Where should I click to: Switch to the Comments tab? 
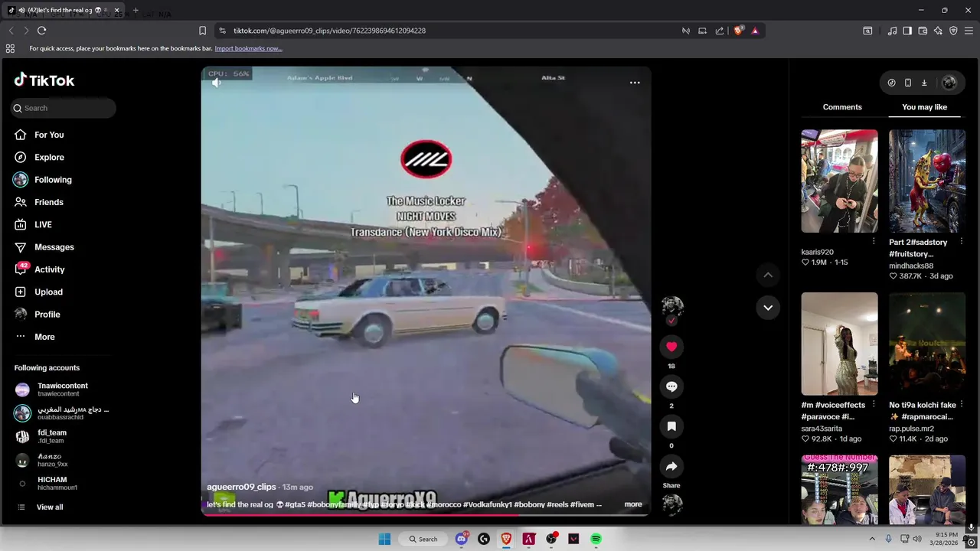(842, 107)
